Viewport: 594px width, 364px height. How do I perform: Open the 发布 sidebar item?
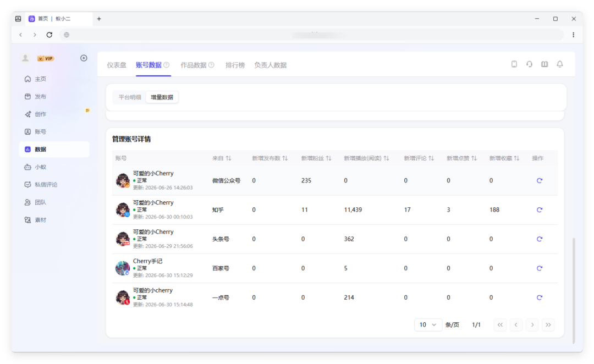[x=54, y=97]
